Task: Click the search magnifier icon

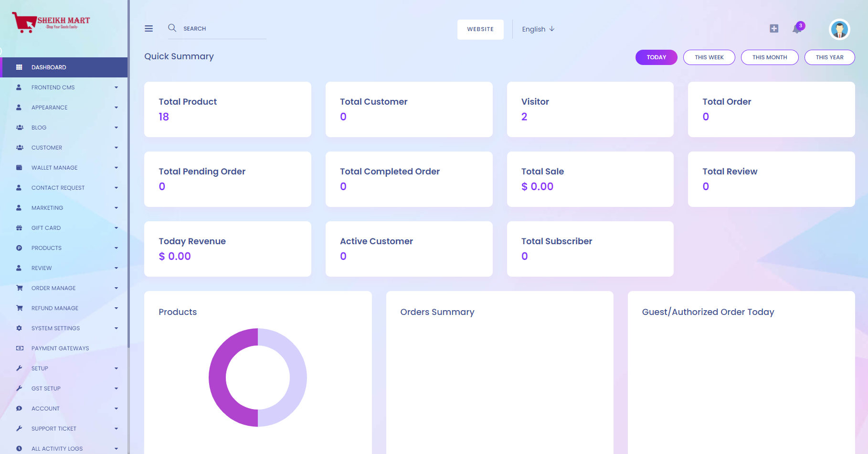Action: pos(172,28)
